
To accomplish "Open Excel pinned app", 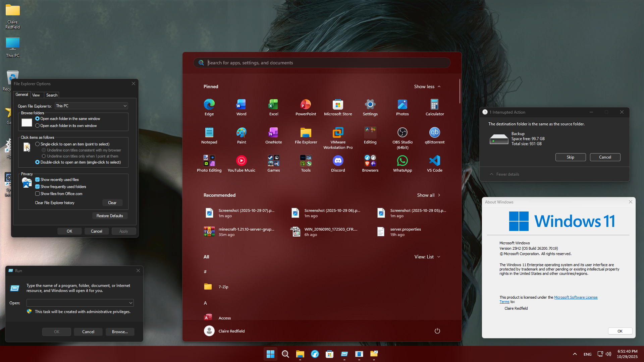I will coord(273,108).
